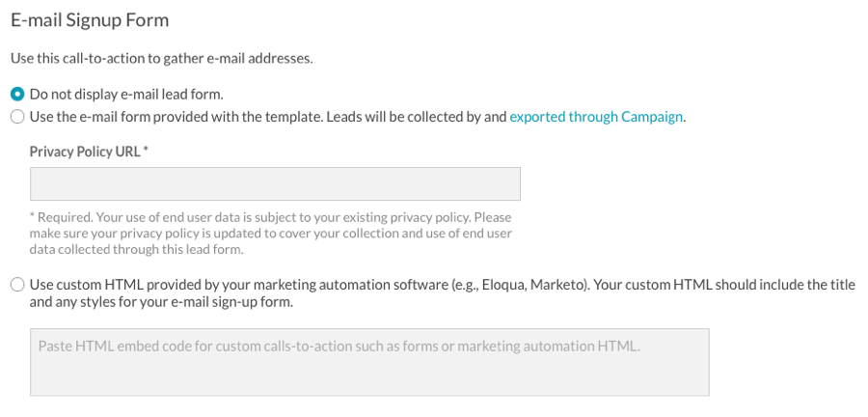
Task: Focus the Privacy Policy URL input field
Action: click(x=275, y=183)
